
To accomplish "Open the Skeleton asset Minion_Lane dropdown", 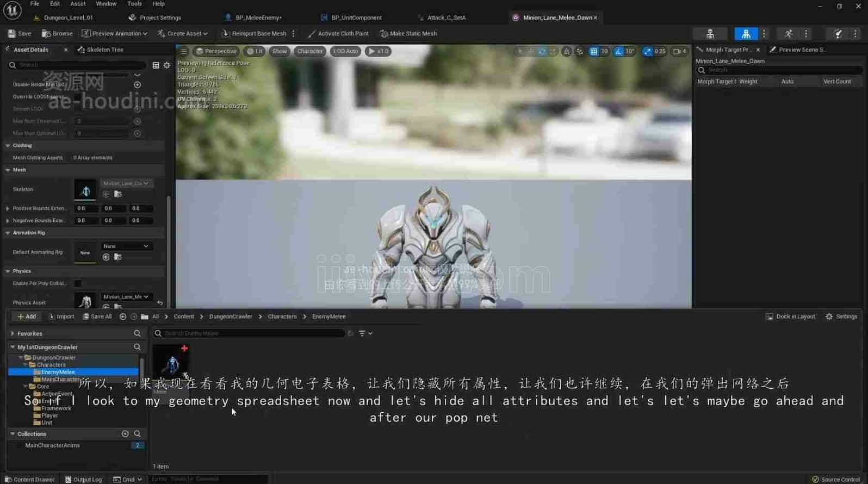I will [x=126, y=183].
